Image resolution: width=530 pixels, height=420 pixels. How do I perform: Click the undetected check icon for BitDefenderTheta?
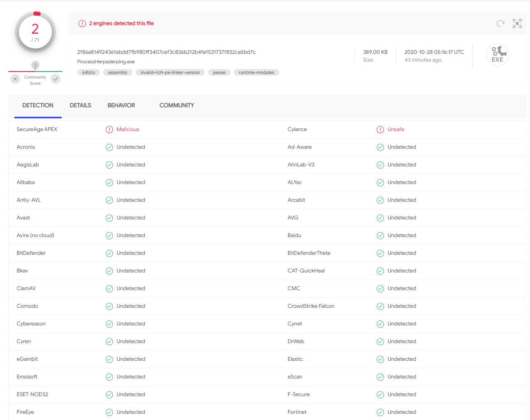380,253
